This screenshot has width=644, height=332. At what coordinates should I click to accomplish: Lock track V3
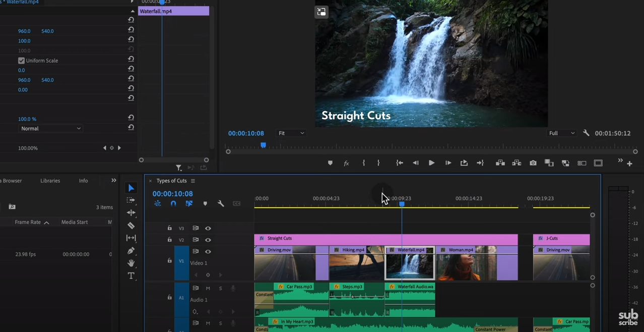pyautogui.click(x=170, y=228)
